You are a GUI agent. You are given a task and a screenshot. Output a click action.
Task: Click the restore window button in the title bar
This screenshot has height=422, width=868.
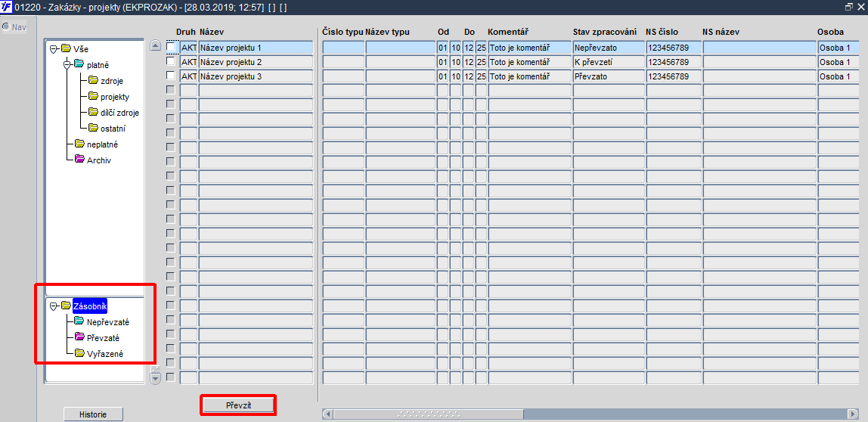[x=848, y=8]
